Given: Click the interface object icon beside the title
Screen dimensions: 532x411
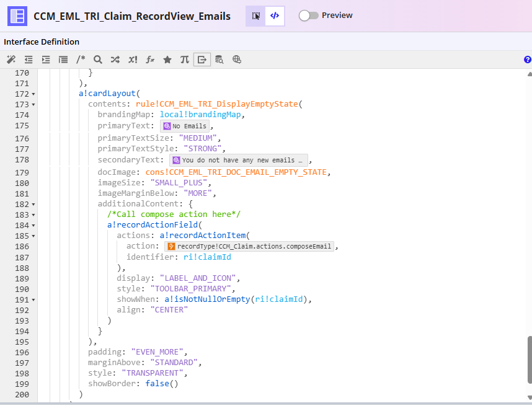Looking at the screenshot, I should 17,16.
